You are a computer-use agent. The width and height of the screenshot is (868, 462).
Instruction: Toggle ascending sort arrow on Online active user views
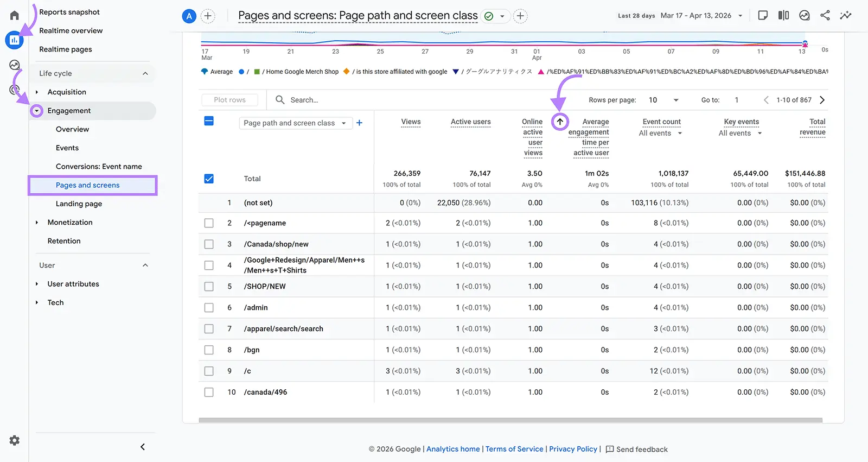560,122
